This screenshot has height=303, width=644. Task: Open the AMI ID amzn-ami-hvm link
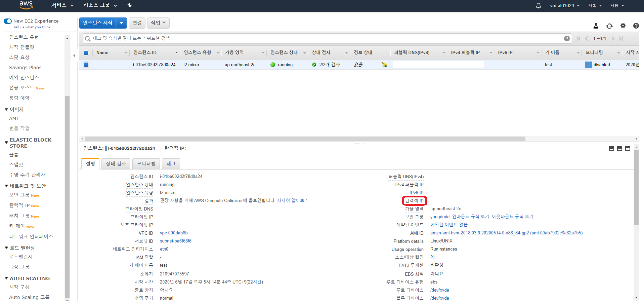pyautogui.click(x=506, y=233)
